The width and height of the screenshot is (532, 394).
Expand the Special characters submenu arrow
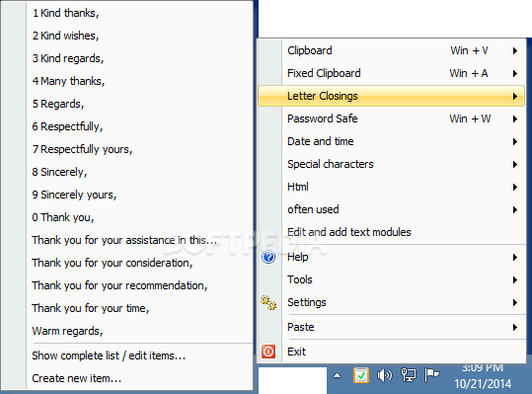pyautogui.click(x=515, y=164)
